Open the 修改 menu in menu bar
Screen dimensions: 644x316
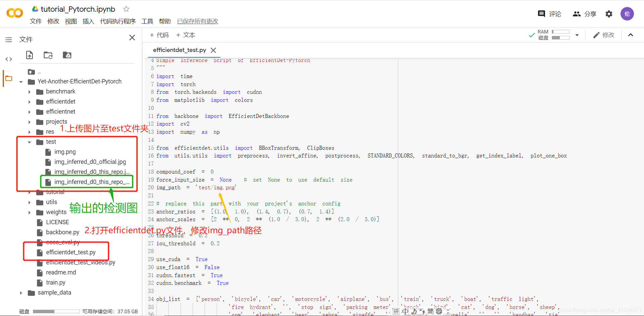pyautogui.click(x=53, y=21)
